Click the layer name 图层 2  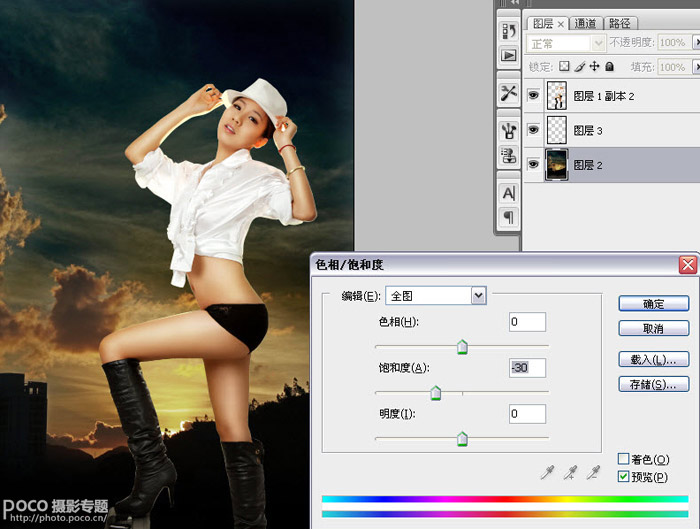[588, 165]
